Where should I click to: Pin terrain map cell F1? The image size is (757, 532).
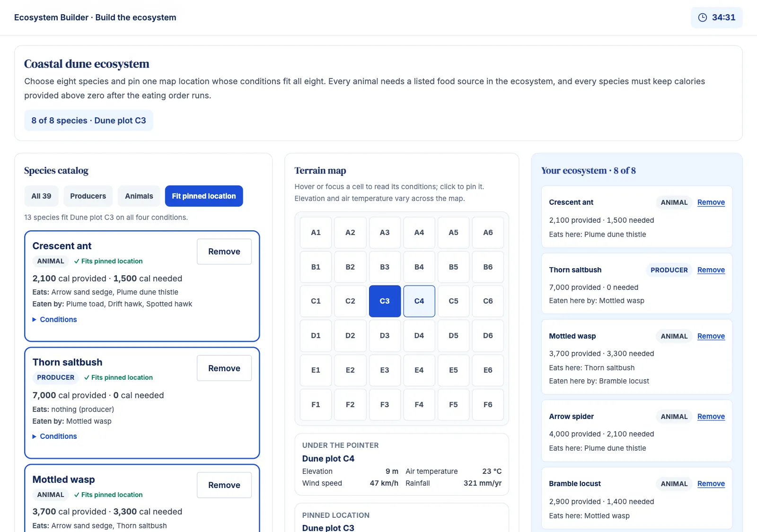[316, 405]
